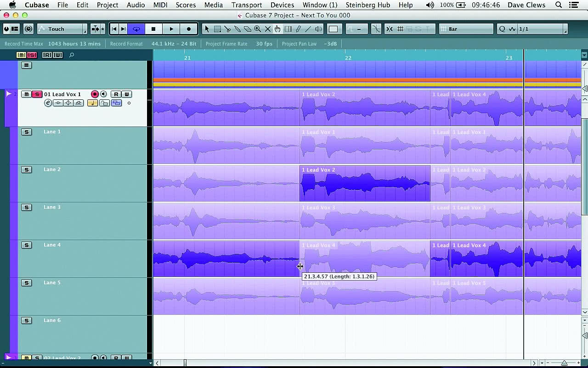Open the Project menu

pos(107,5)
